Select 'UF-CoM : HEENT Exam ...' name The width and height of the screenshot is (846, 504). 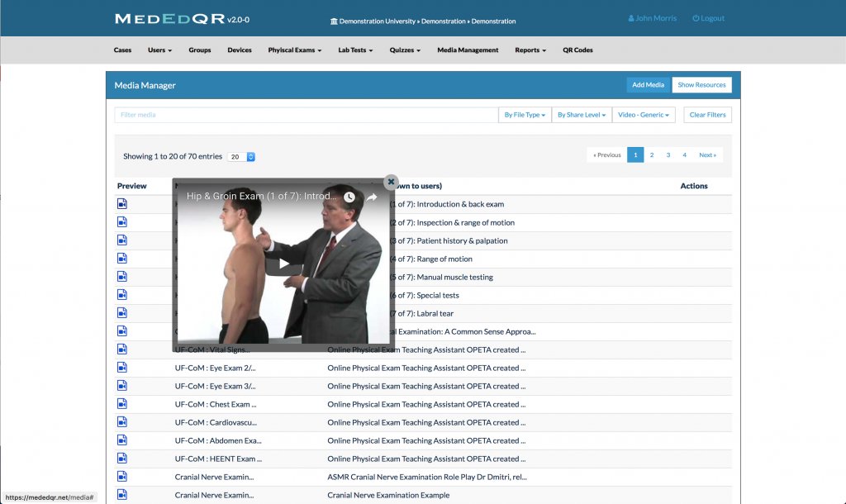[x=218, y=459]
